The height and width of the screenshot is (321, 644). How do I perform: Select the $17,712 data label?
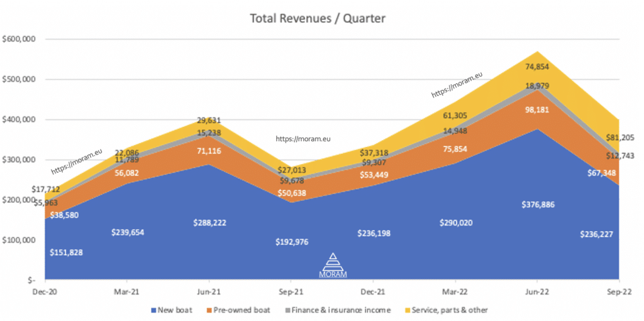(x=46, y=189)
